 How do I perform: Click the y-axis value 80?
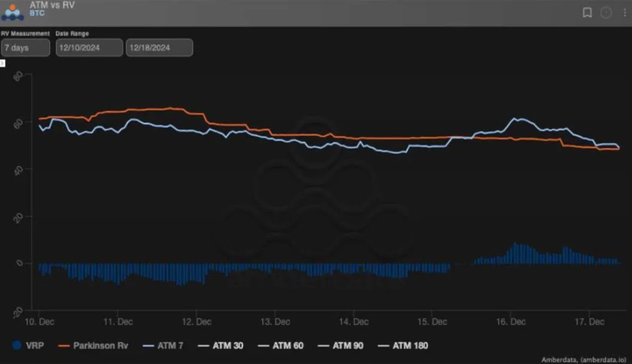pyautogui.click(x=18, y=76)
